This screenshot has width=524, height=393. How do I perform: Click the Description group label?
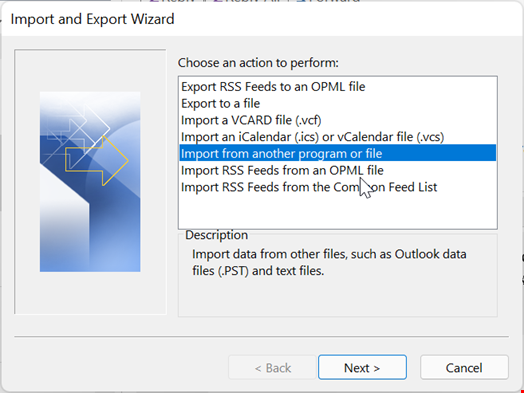pos(217,235)
